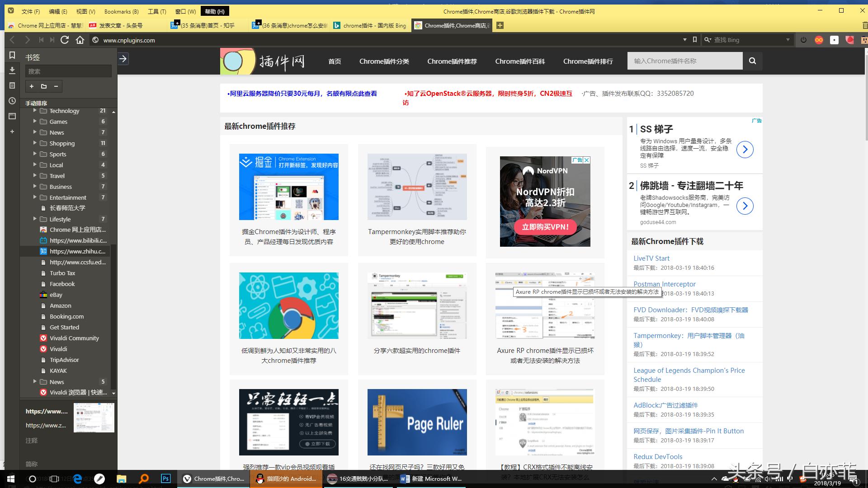Bookmark current page via address bar icon

pos(695,40)
